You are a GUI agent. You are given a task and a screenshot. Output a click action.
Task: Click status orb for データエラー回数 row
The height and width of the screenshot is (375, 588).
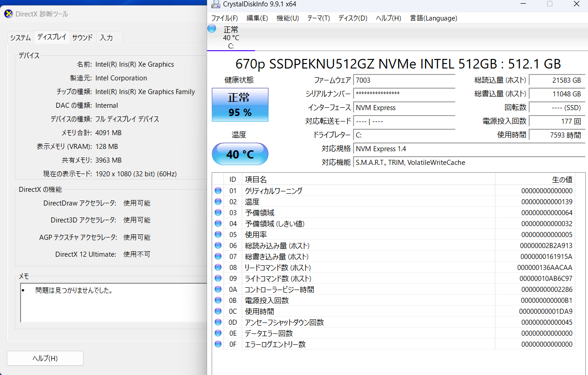(x=218, y=333)
